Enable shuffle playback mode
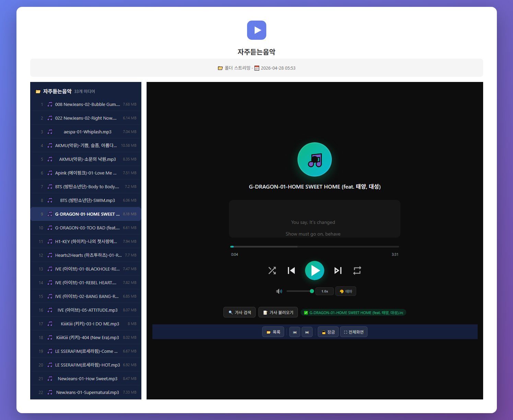This screenshot has height=420, width=513. pos(272,271)
